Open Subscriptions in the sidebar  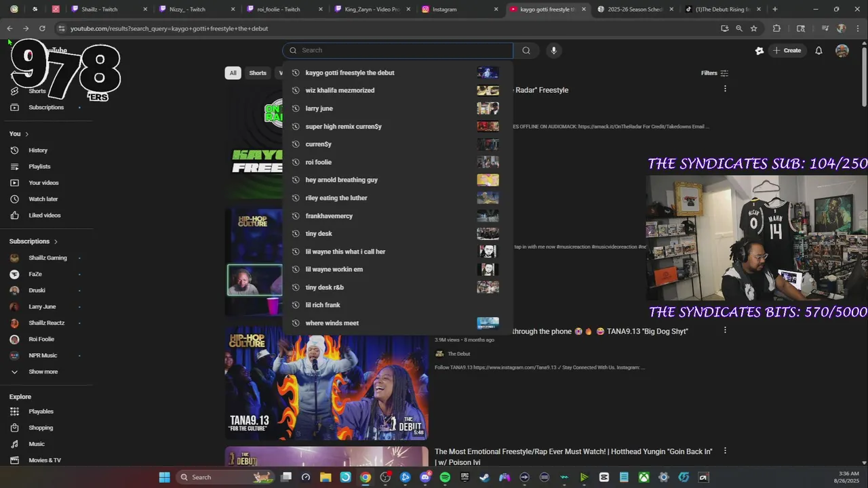[x=46, y=107]
